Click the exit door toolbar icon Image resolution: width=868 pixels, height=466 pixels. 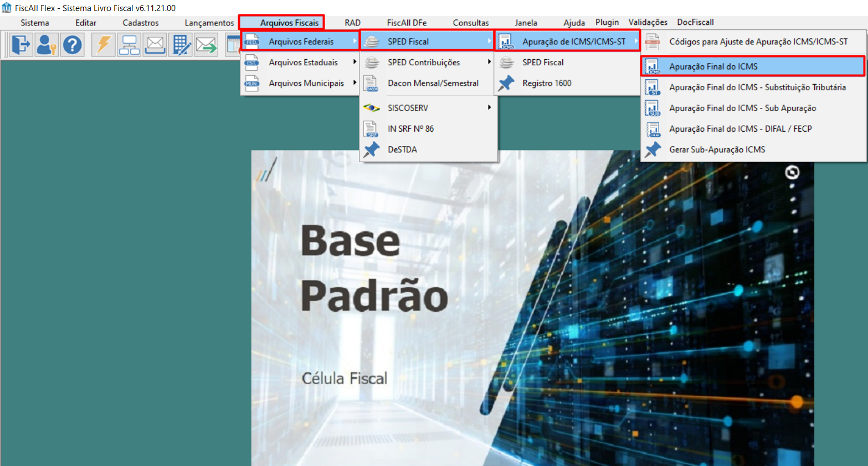[x=21, y=45]
